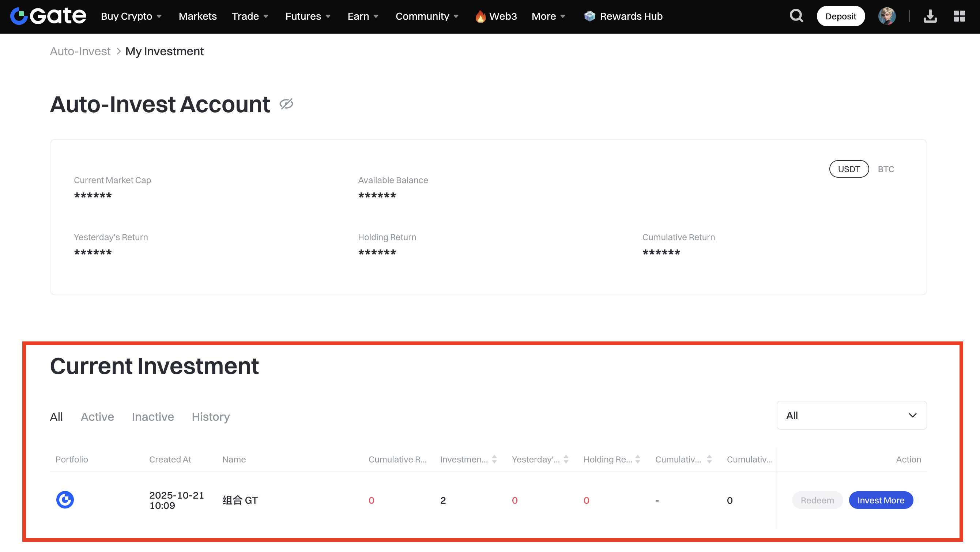Sort by the Investment column arrows

pyautogui.click(x=494, y=459)
